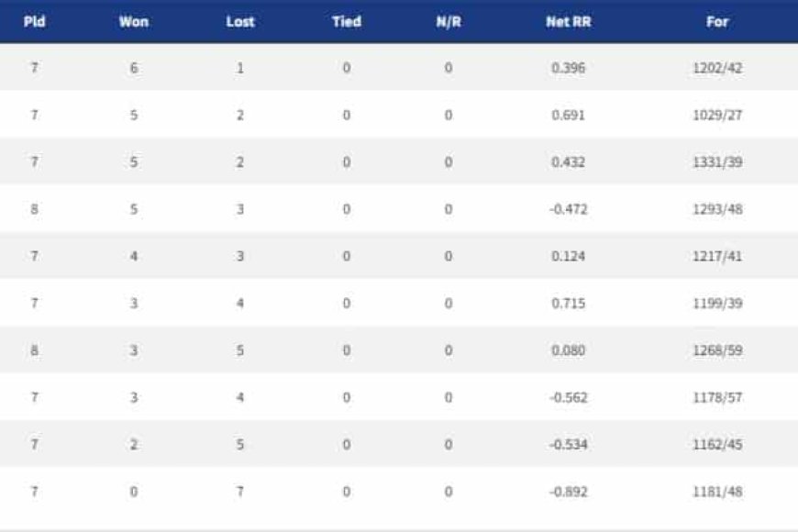This screenshot has height=532, width=798.
Task: Click the For value 1202/42
Action: (717, 68)
